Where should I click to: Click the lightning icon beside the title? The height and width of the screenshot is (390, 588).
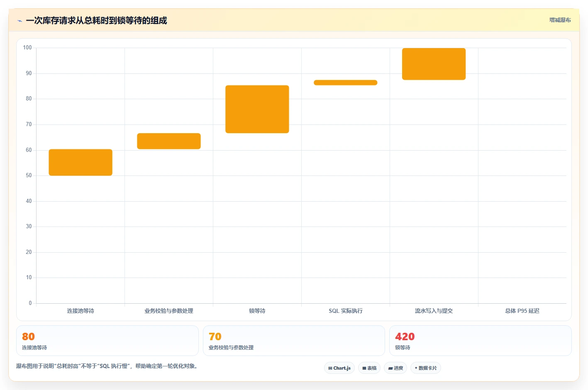20,21
